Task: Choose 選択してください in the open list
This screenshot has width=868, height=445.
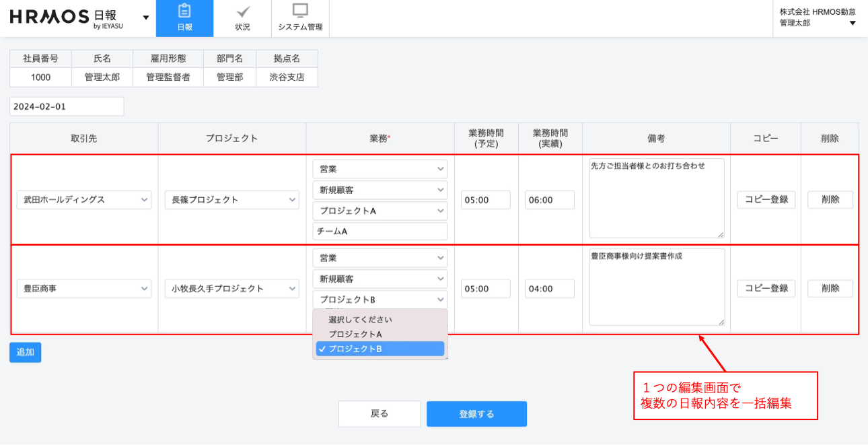Action: 360,319
